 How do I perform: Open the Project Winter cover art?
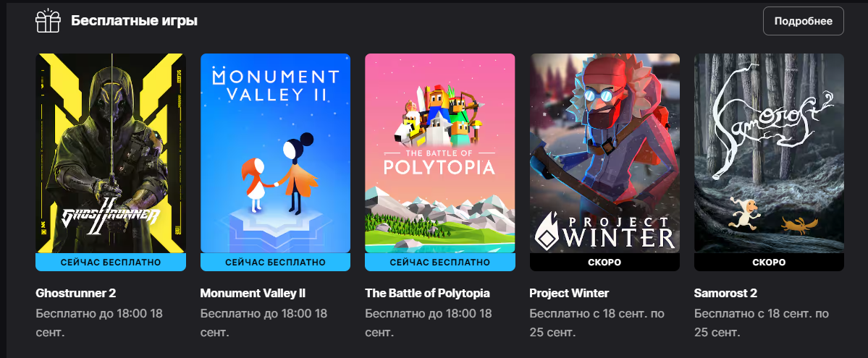[604, 153]
